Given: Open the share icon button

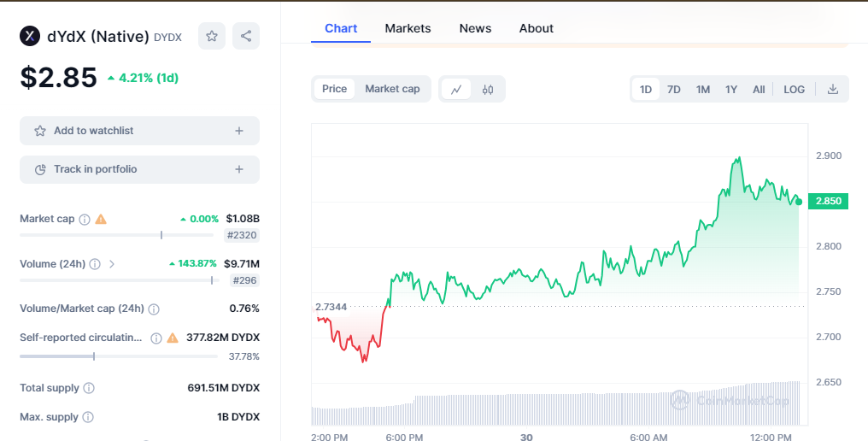Looking at the screenshot, I should 246,36.
